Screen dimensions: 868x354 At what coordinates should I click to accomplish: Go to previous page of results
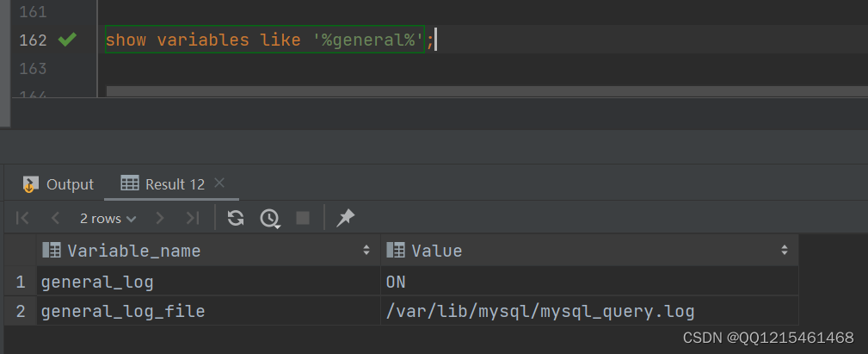[55, 218]
